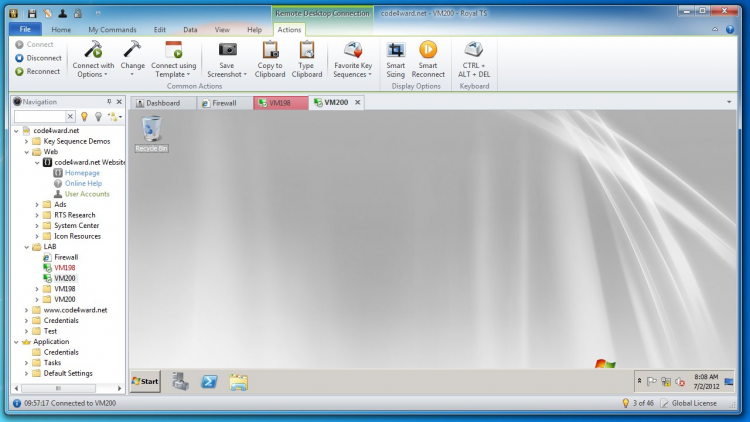Click Disconnect button
Screen dimensions: 750x422
coord(38,58)
